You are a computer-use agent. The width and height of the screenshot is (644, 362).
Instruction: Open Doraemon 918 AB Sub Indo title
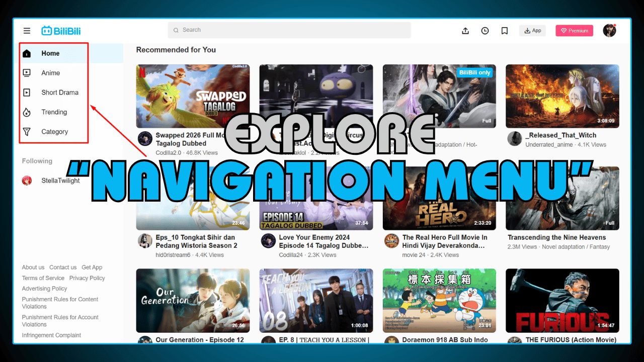click(445, 340)
